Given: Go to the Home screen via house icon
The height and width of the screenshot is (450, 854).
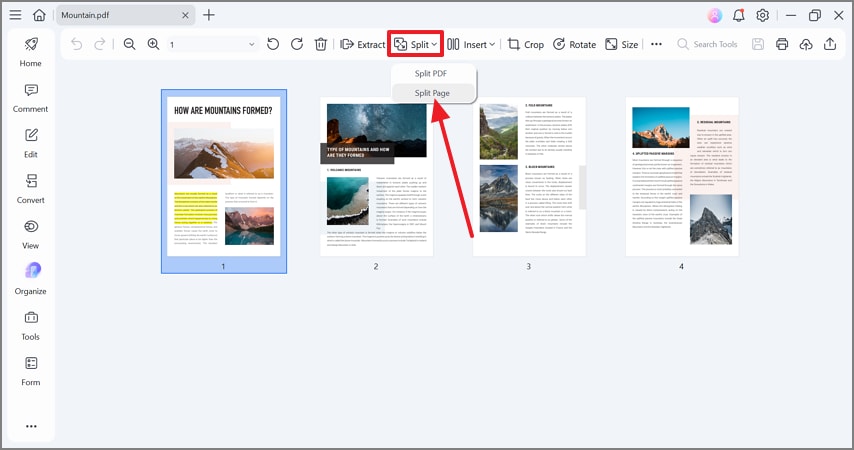Looking at the screenshot, I should [x=39, y=15].
